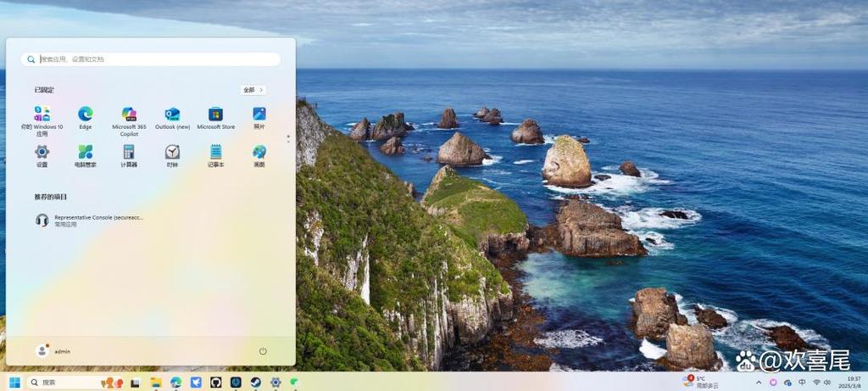
Task: Launch 记事本 Notepad
Action: pyautogui.click(x=216, y=156)
